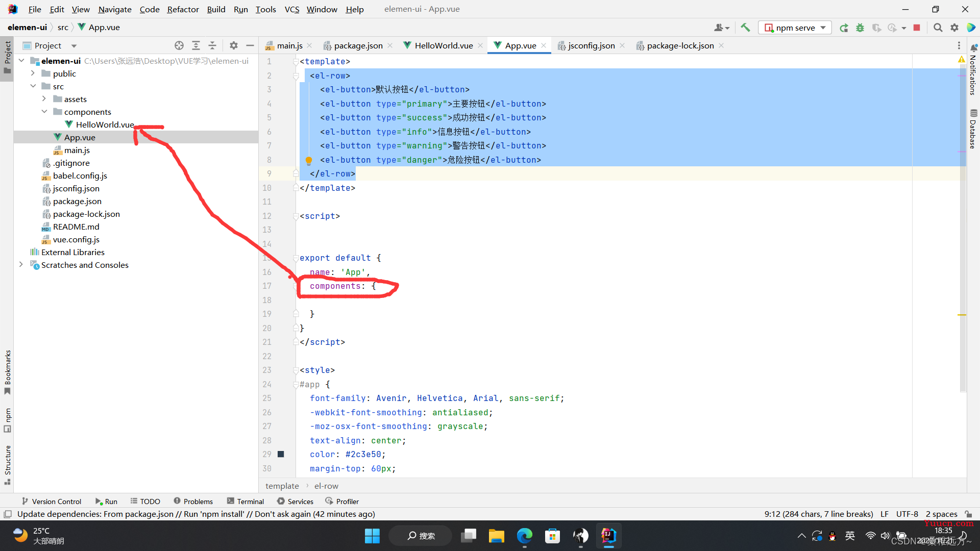
Task: Expand Scratches and Consoles
Action: pos(21,265)
